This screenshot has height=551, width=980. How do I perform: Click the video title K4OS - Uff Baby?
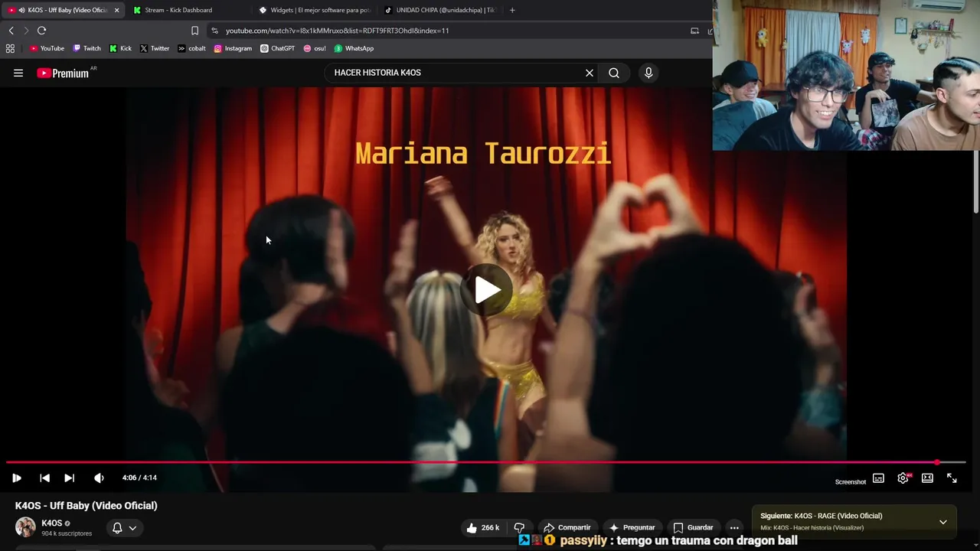(x=87, y=505)
